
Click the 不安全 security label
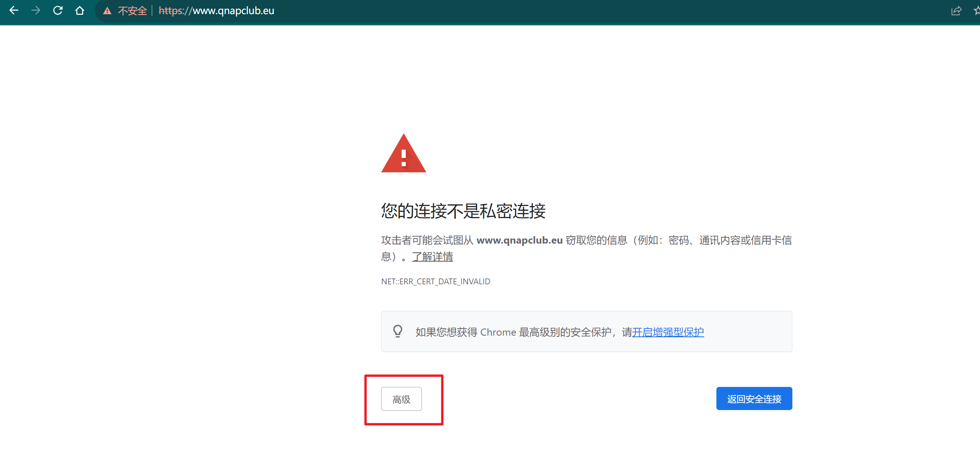coord(132,11)
